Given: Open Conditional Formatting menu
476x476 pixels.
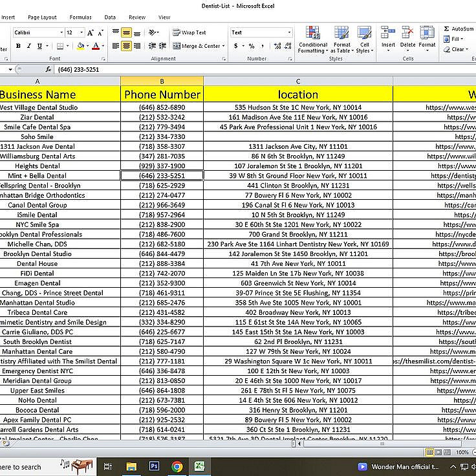Looking at the screenshot, I should pyautogui.click(x=312, y=39).
